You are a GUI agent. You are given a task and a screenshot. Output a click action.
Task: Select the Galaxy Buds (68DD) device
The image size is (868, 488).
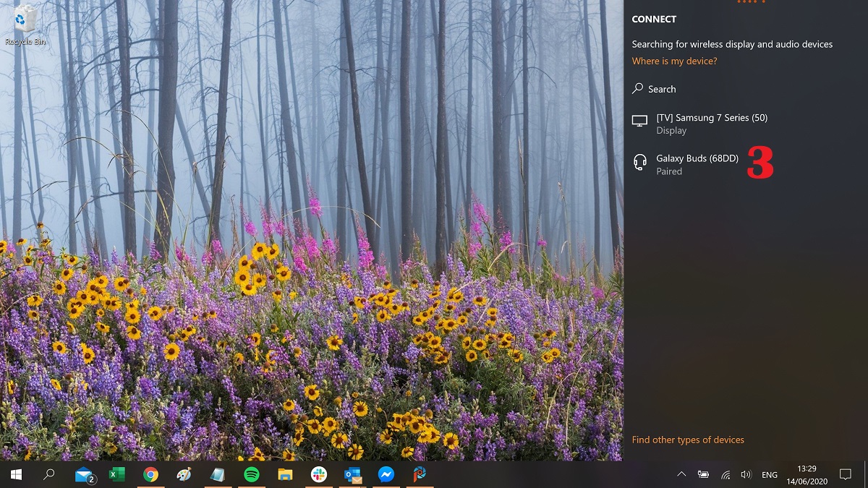746,165
